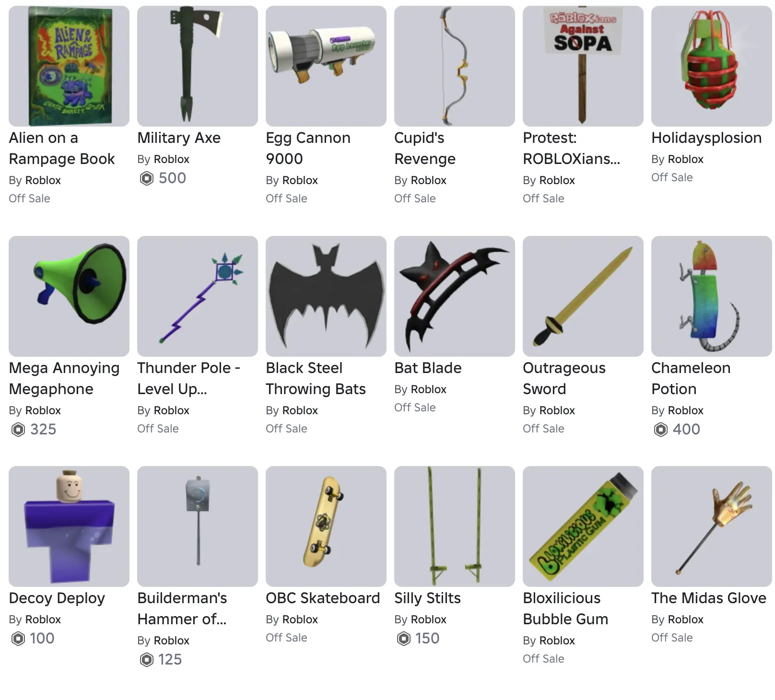This screenshot has width=775, height=700.
Task: Open the Black Steel Throwing Bats thumbnail
Action: coord(326,296)
